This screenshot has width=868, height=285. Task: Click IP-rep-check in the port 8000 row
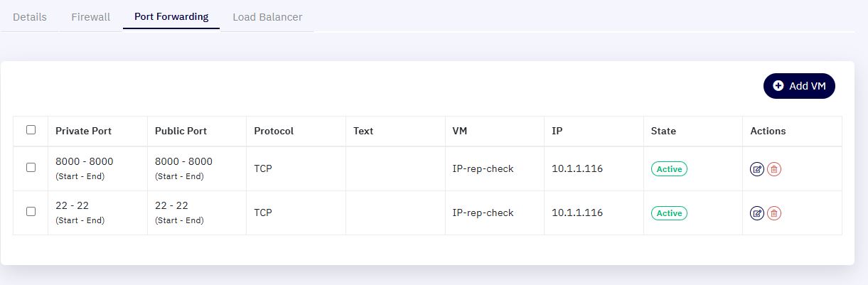(483, 169)
